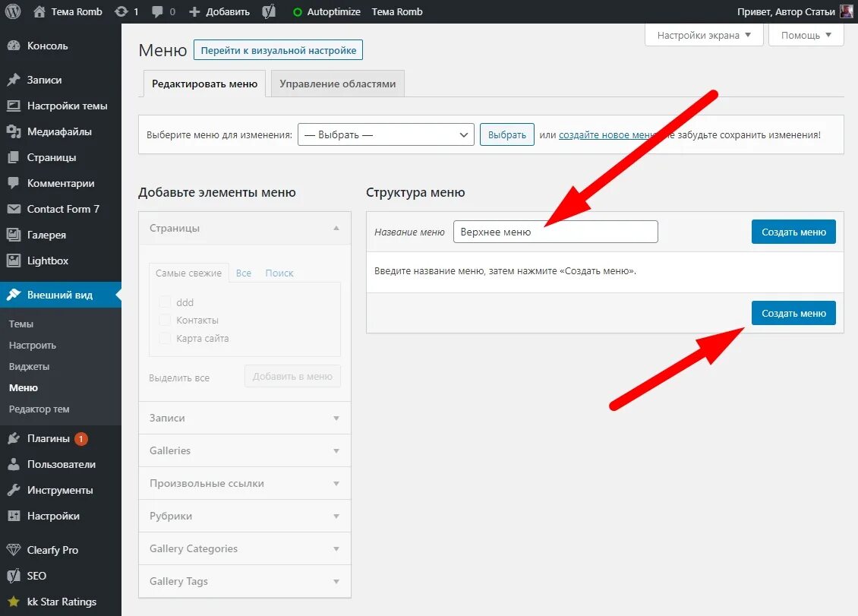
Task: Click the Добавить в меню button
Action: point(292,377)
